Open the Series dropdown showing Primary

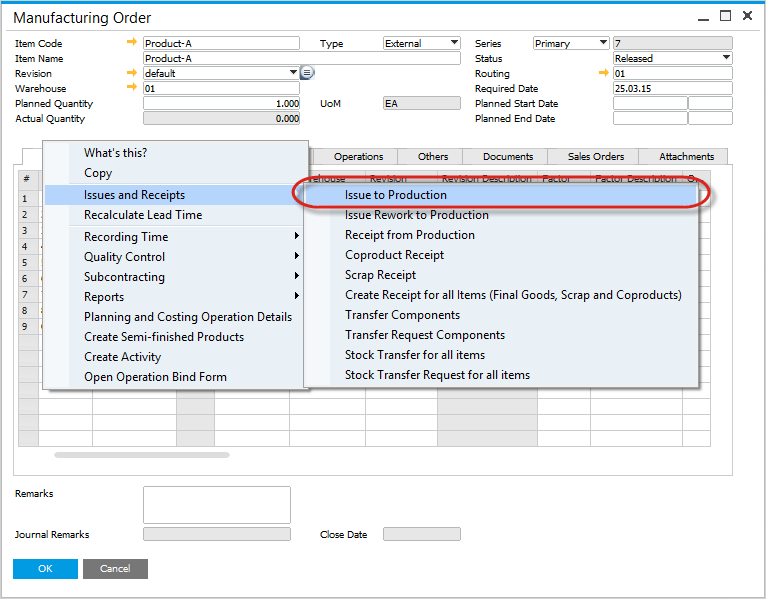tap(602, 43)
